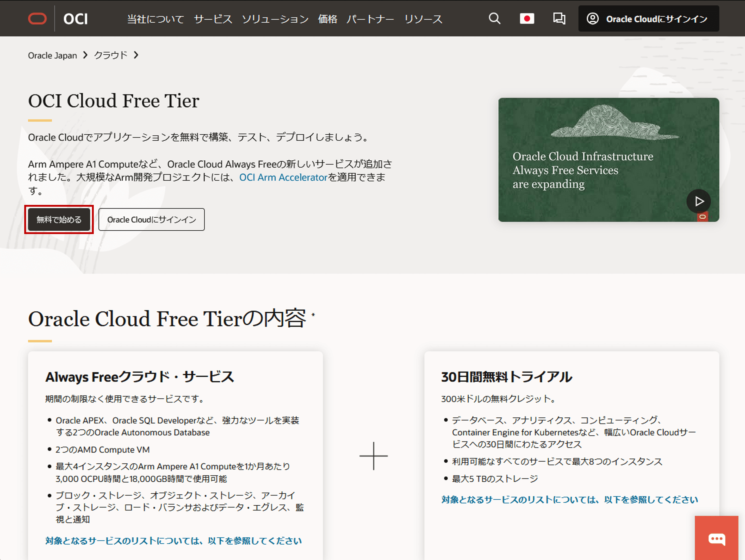Go to Oracle Japan breadcrumb
Image resolution: width=745 pixels, height=560 pixels.
[52, 55]
